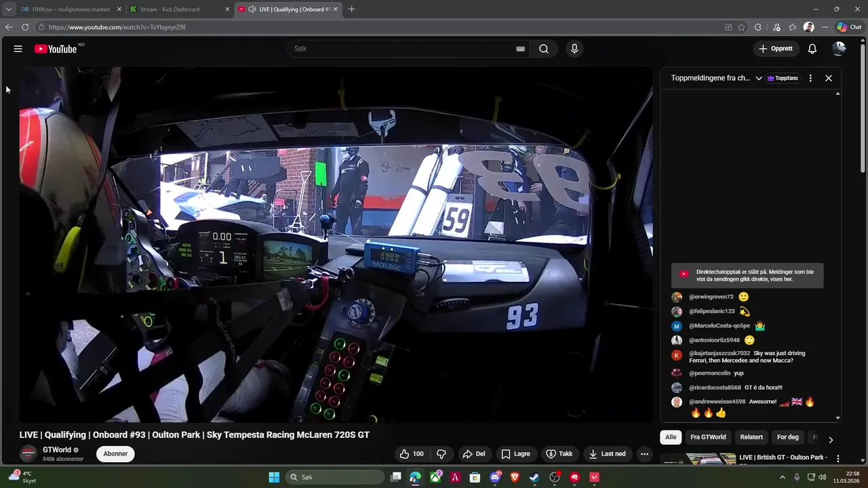Open Task View from the taskbar
The height and width of the screenshot is (488, 868).
pos(396,477)
